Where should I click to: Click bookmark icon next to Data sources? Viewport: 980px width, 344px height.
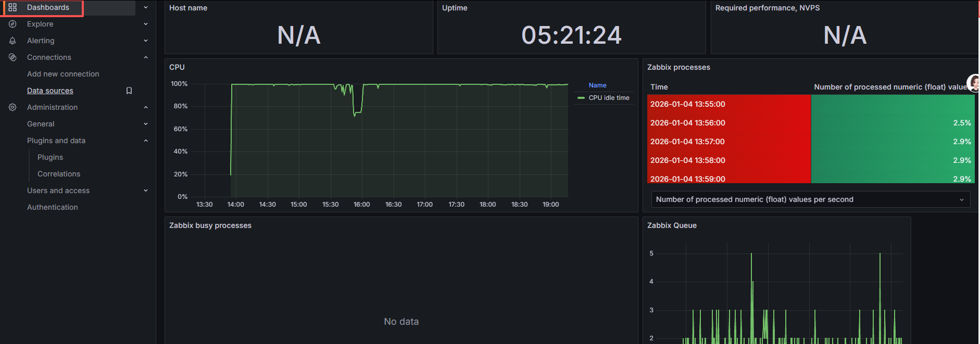click(129, 91)
